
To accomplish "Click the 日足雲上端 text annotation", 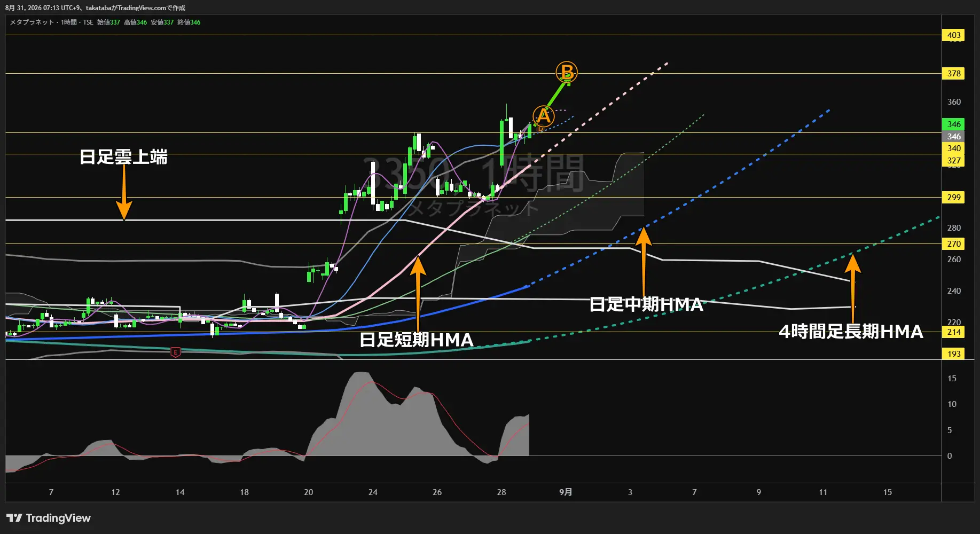I will (123, 157).
